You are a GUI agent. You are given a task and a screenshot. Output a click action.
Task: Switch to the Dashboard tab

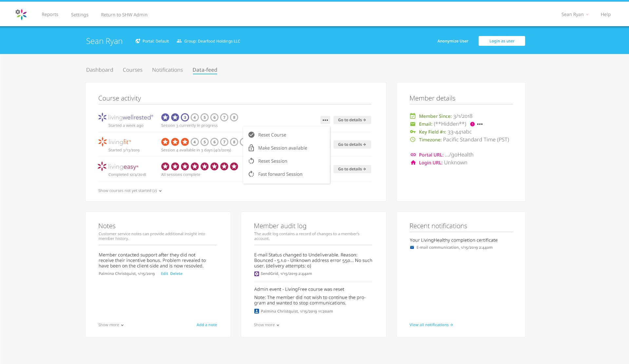[99, 70]
